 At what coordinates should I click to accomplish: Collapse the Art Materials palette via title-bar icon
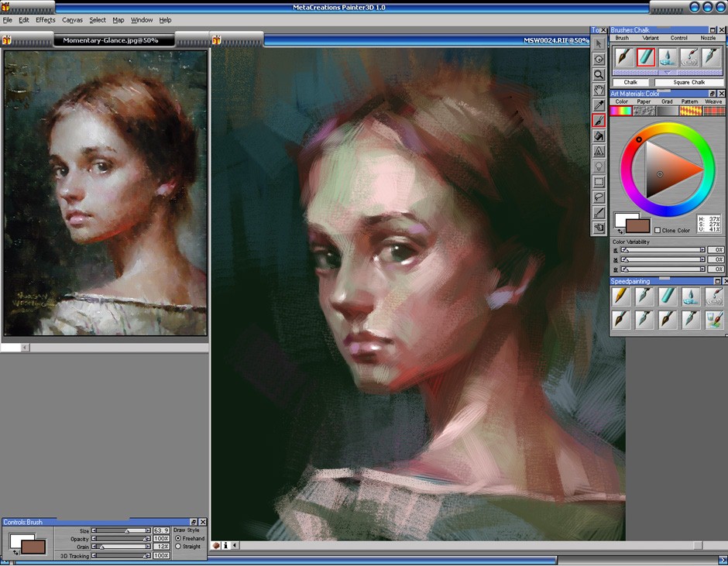pos(713,94)
